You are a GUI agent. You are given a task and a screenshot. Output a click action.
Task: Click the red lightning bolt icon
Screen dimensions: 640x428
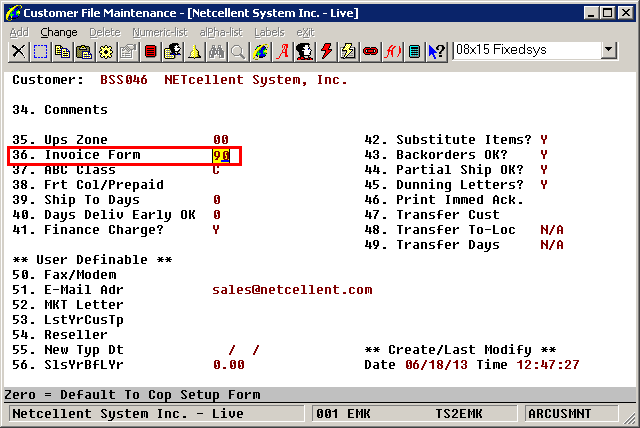point(327,52)
